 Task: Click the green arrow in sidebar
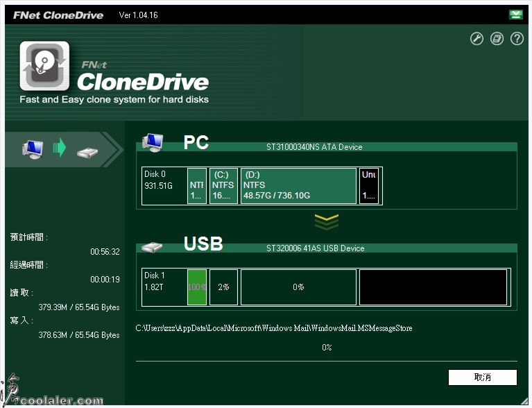[60, 147]
